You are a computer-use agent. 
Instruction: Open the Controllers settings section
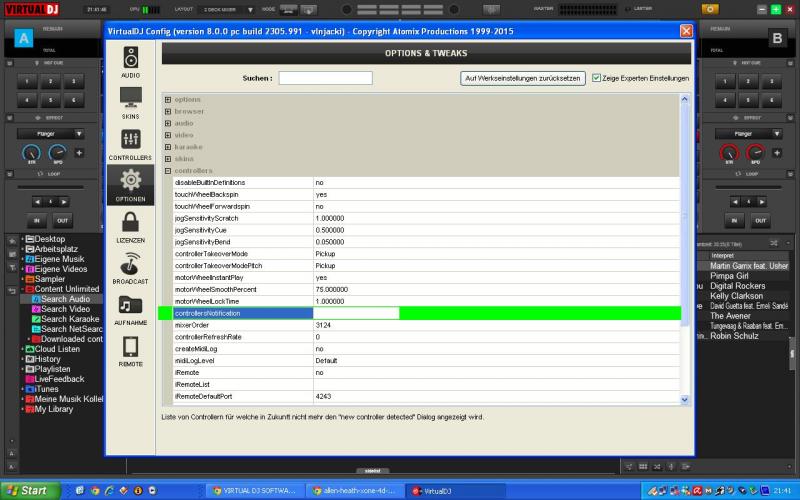pyautogui.click(x=131, y=144)
